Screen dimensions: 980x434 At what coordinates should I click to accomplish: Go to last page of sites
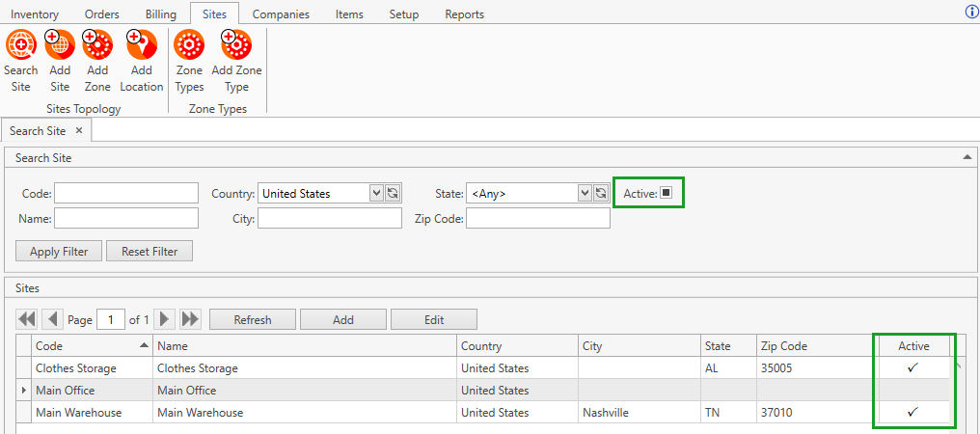pyautogui.click(x=190, y=319)
